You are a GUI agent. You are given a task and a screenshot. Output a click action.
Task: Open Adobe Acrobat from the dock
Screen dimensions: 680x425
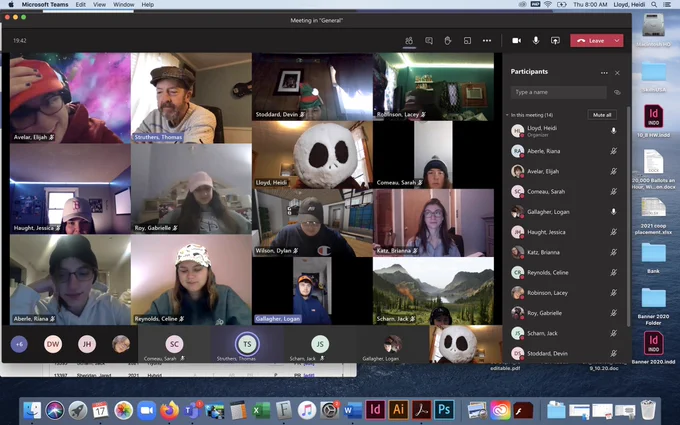tap(421, 409)
